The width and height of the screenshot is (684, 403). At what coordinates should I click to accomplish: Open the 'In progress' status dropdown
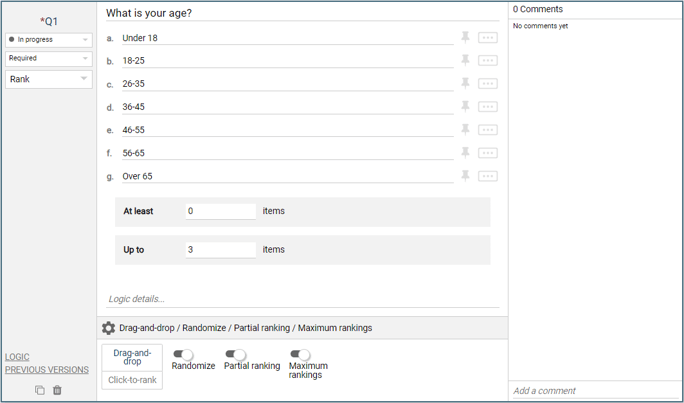[49, 40]
